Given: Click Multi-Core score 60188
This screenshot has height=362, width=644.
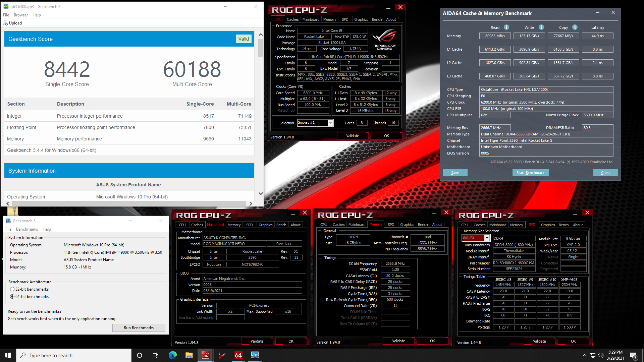Looking at the screenshot, I should pos(192,69).
